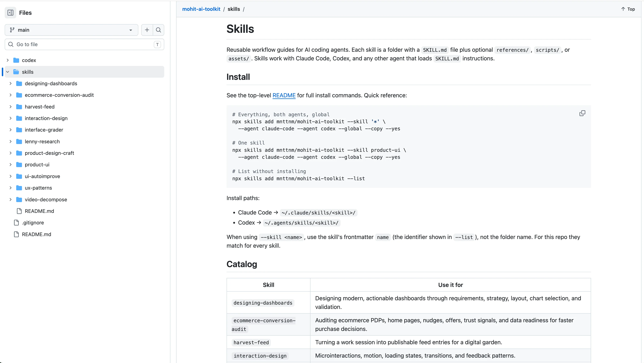
Task: Open product-design-craft tree item
Action: [50, 153]
